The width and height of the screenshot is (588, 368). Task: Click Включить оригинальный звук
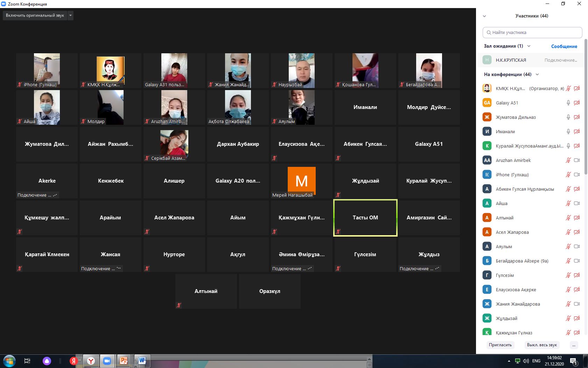(x=35, y=15)
